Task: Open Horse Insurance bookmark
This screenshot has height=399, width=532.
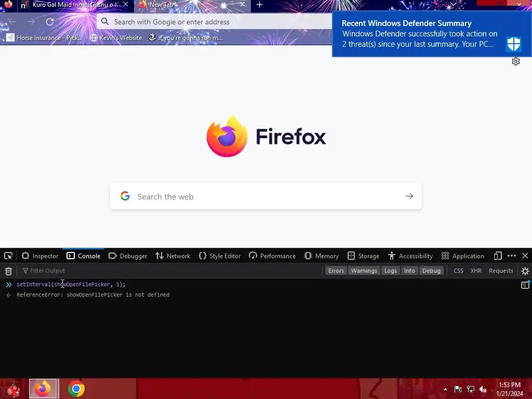Action: (x=45, y=37)
